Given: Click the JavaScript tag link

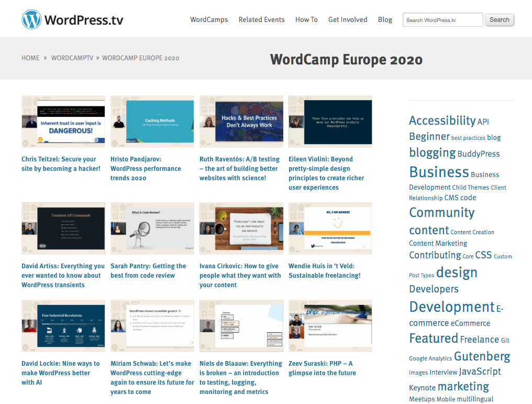Looking at the screenshot, I should [x=480, y=371].
